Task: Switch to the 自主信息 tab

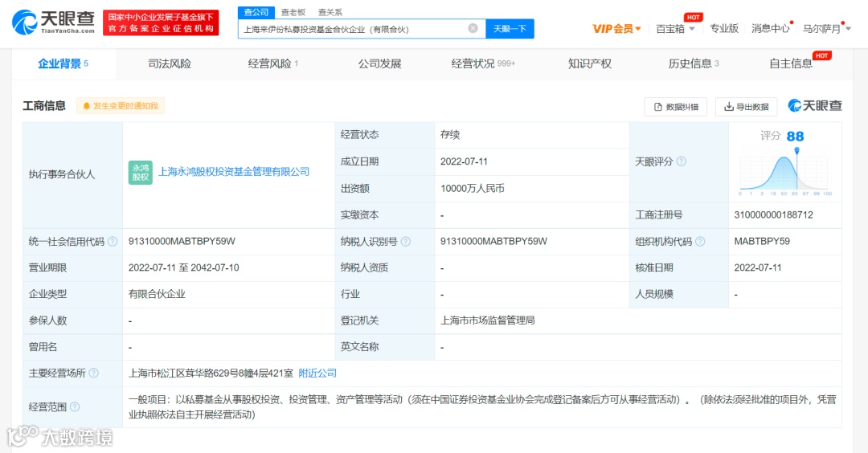Action: pos(791,63)
